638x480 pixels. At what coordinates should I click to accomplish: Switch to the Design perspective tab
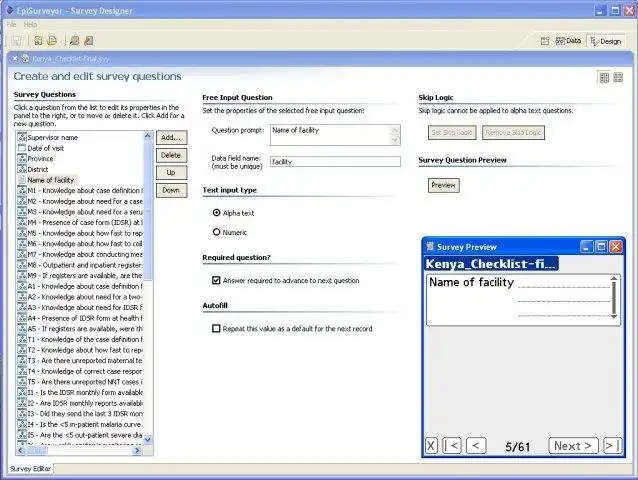click(605, 41)
